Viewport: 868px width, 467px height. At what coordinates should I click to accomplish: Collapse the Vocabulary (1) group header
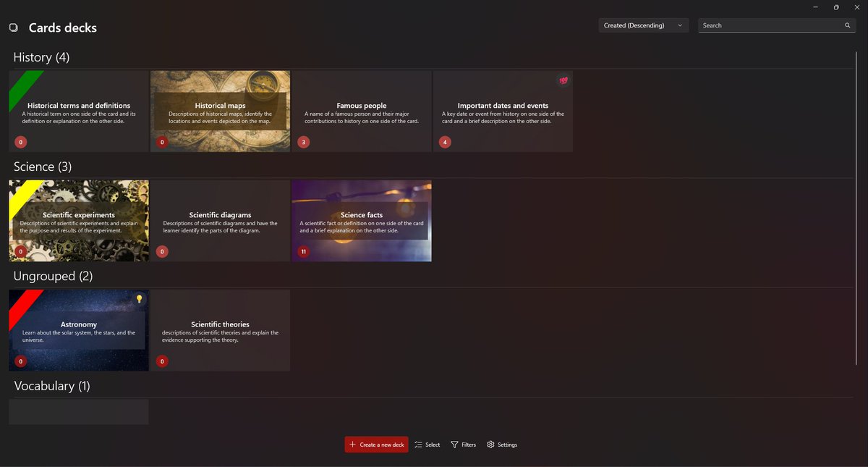tap(51, 386)
